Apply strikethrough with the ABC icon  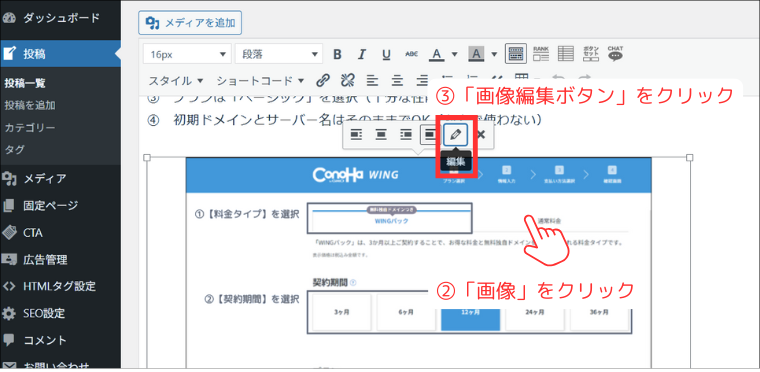tap(412, 54)
